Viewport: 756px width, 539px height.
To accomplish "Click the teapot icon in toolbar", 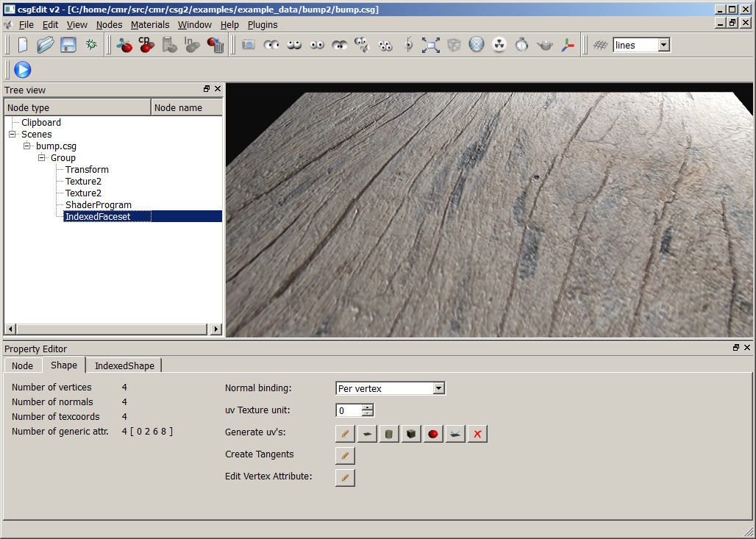I will tap(545, 45).
